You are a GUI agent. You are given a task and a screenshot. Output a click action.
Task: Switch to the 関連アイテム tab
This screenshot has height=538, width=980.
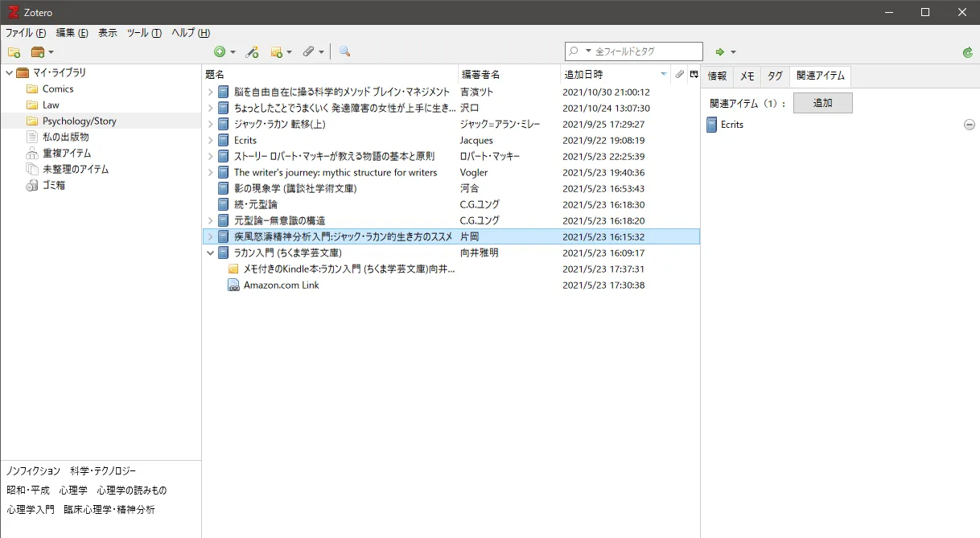tap(821, 76)
